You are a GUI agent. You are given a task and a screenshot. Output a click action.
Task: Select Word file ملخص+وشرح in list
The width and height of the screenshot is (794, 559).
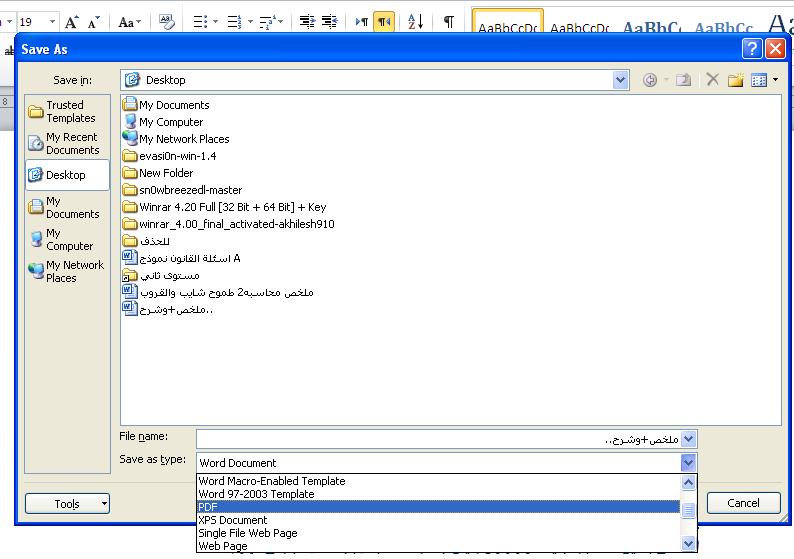pos(168,309)
